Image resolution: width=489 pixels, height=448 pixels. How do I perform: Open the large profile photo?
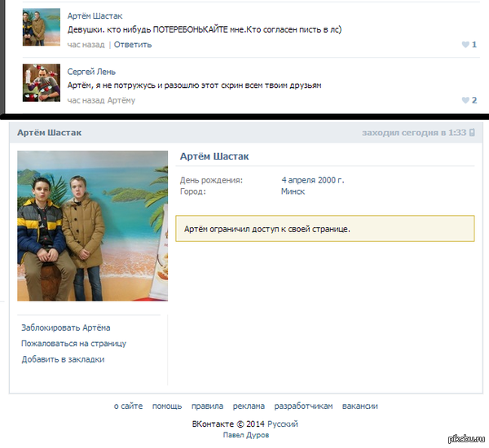click(x=92, y=226)
